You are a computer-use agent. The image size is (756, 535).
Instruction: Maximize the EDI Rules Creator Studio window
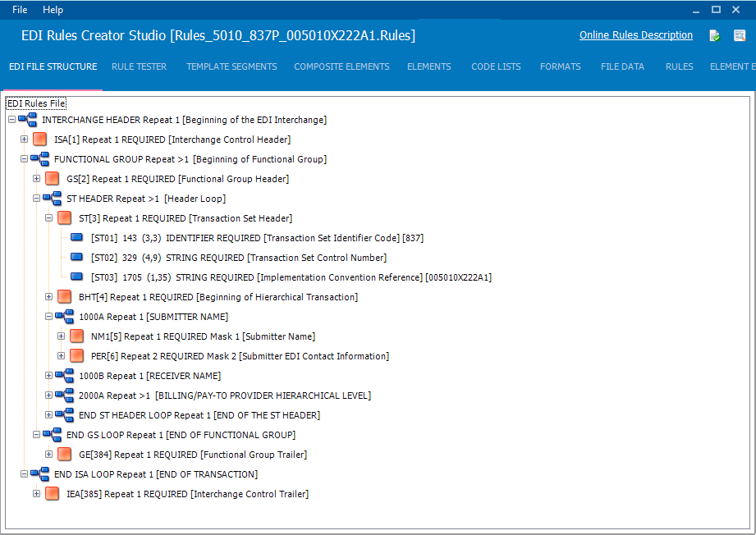(x=716, y=10)
